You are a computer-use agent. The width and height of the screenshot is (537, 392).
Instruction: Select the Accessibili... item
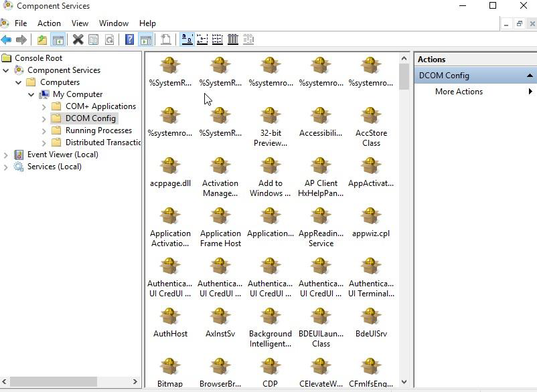tap(321, 122)
